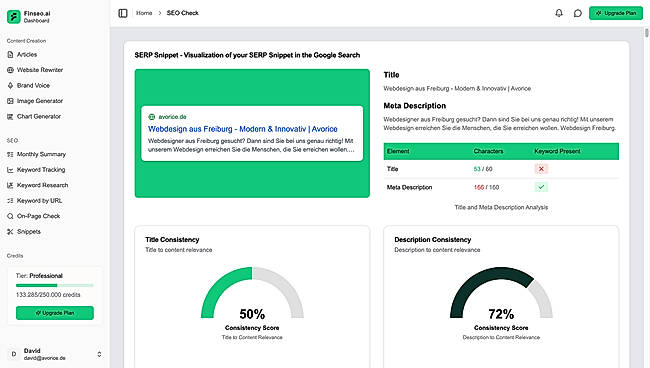This screenshot has height=368, width=650.
Task: Click the 50% Title Consistency gauge
Action: coord(252,293)
